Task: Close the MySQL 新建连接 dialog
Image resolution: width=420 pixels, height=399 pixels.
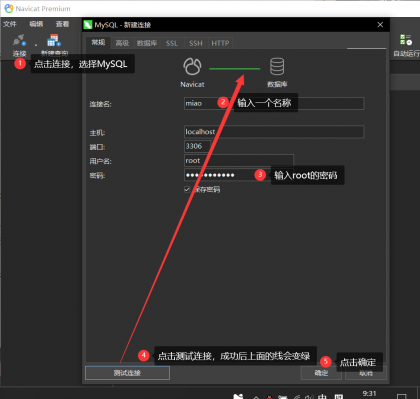Action: coord(380,25)
